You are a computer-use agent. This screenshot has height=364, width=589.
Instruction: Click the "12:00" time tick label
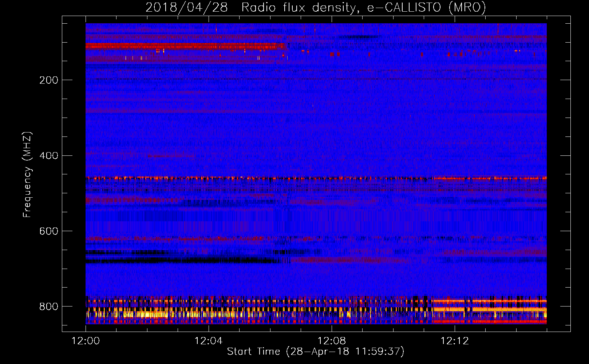[x=86, y=341]
